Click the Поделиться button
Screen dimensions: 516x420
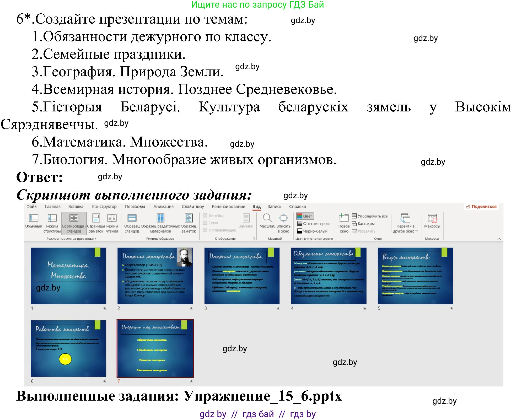(482, 206)
